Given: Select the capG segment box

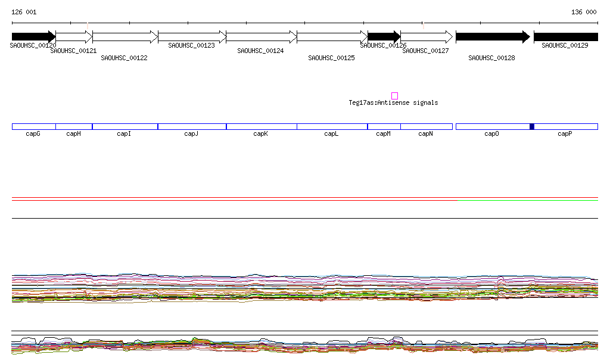Looking at the screenshot, I should pos(33,126).
